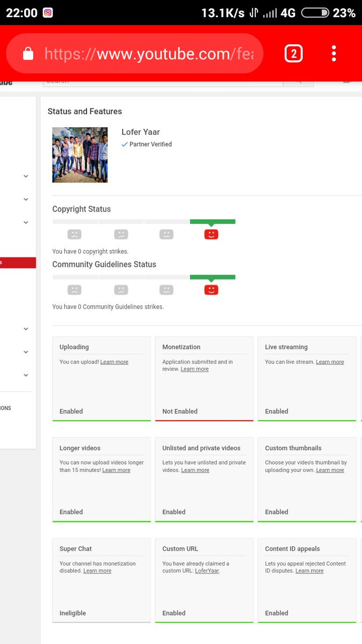Viewport: 362px width, 644px height.
Task: Click second face under Community Guidelines Status
Action: coord(121,290)
